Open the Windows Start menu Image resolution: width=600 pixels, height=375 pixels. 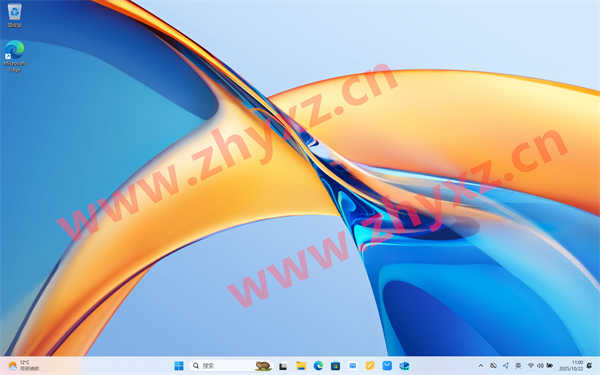point(179,366)
